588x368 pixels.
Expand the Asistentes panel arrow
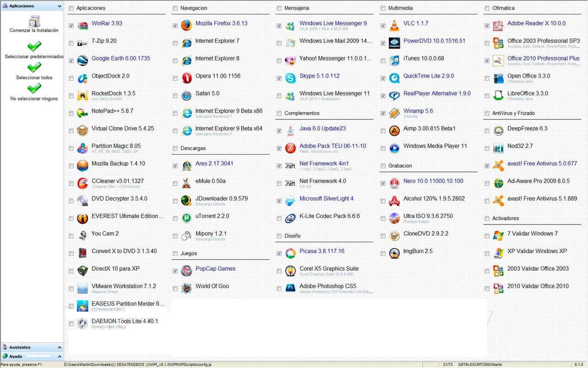(x=60, y=347)
